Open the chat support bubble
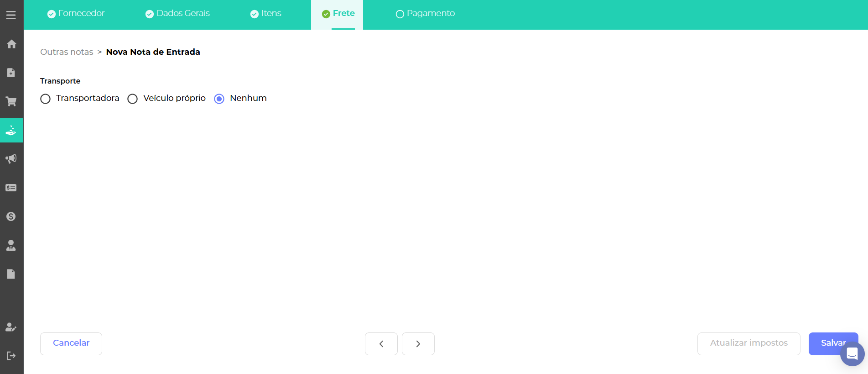 (x=852, y=354)
